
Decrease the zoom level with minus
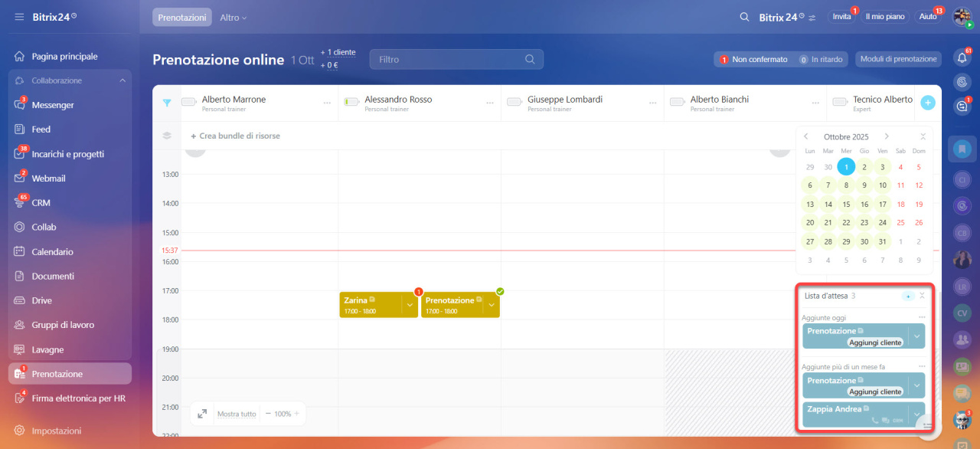pos(268,414)
